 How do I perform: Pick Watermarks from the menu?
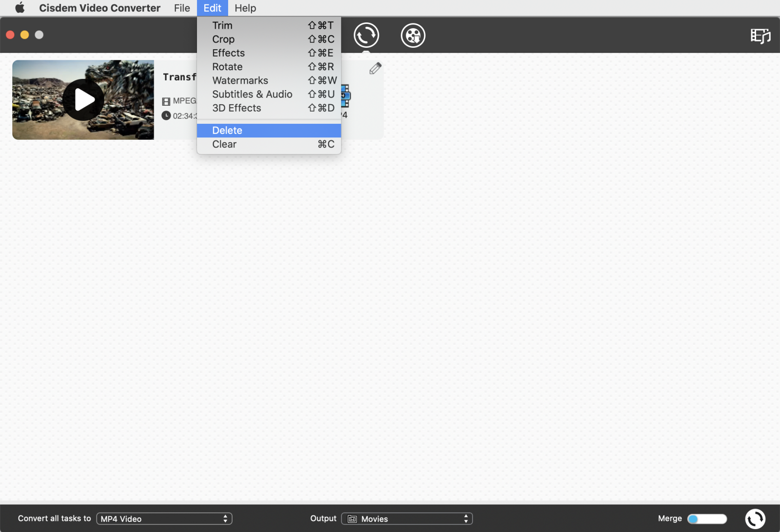[x=269, y=80]
